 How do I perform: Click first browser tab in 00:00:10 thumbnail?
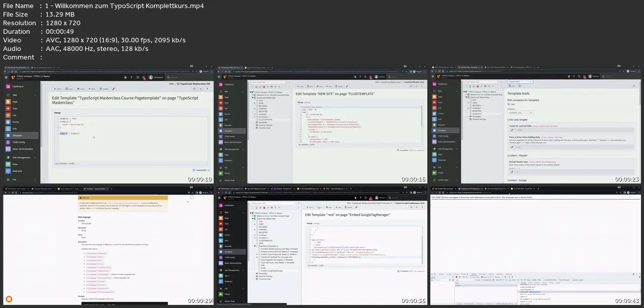pos(17,68)
